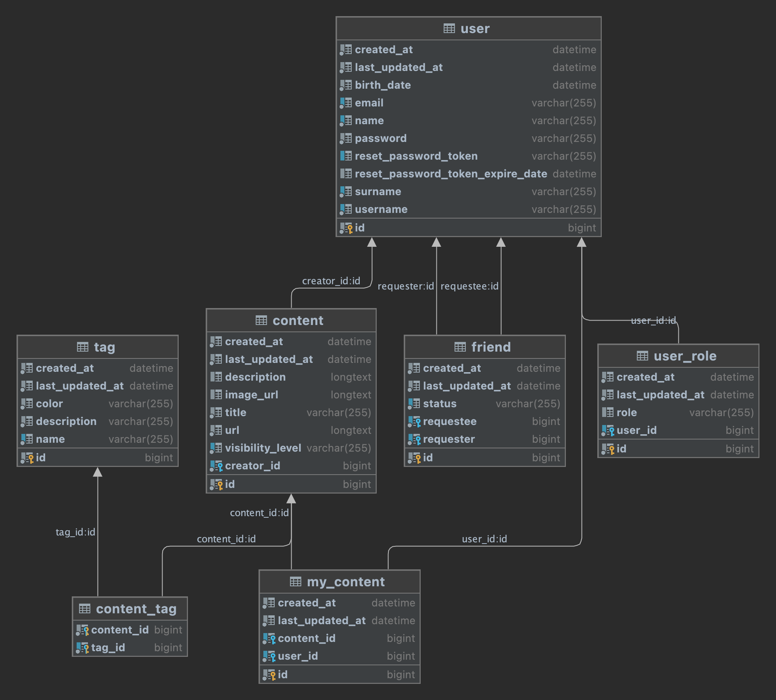Viewport: 776px width, 700px height.
Task: Click the requestee:id relation label
Action: 469,286
